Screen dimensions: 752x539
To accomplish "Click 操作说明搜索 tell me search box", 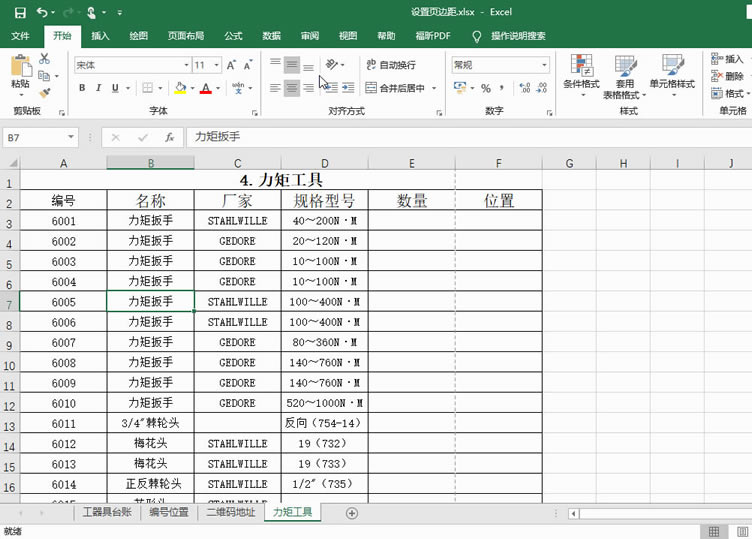I will (x=518, y=36).
